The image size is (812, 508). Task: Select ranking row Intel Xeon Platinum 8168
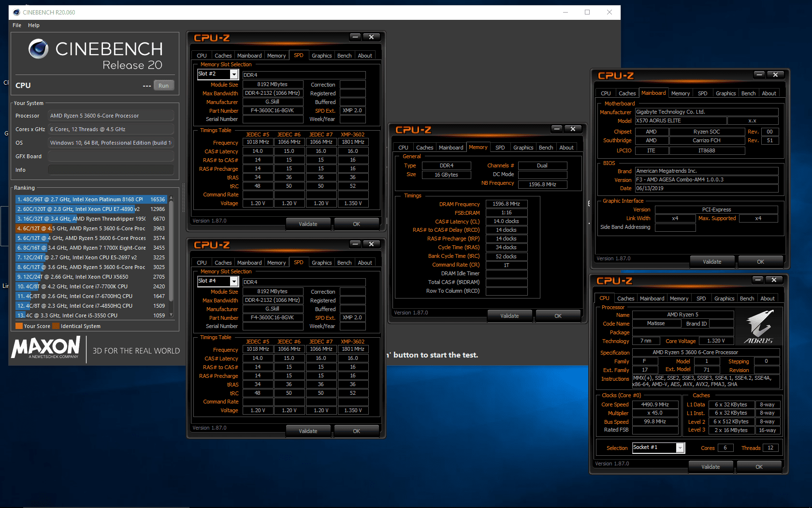pyautogui.click(x=91, y=199)
